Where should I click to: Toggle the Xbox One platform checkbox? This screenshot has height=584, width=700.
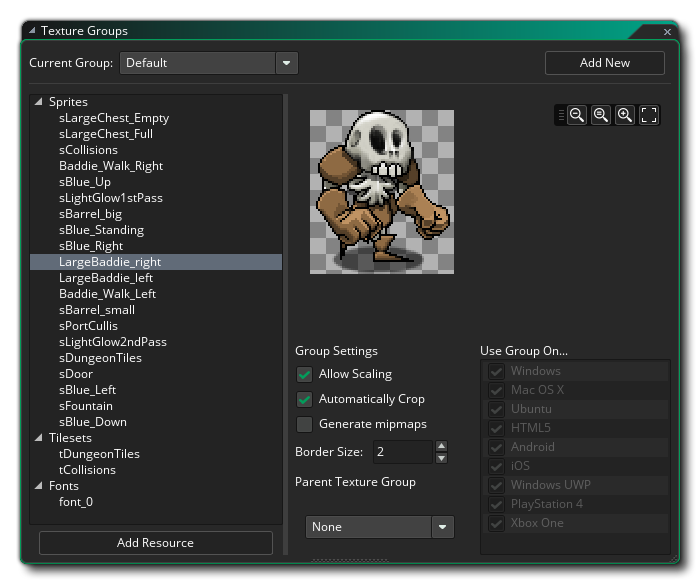click(496, 523)
